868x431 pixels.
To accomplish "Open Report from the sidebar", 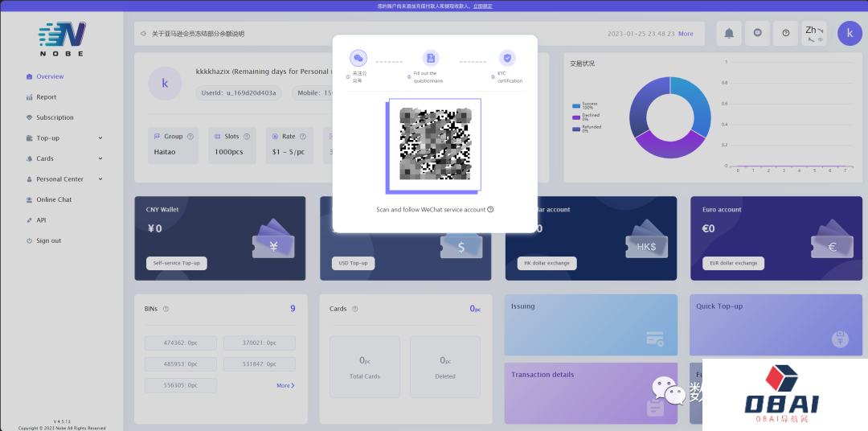I will pyautogui.click(x=47, y=97).
